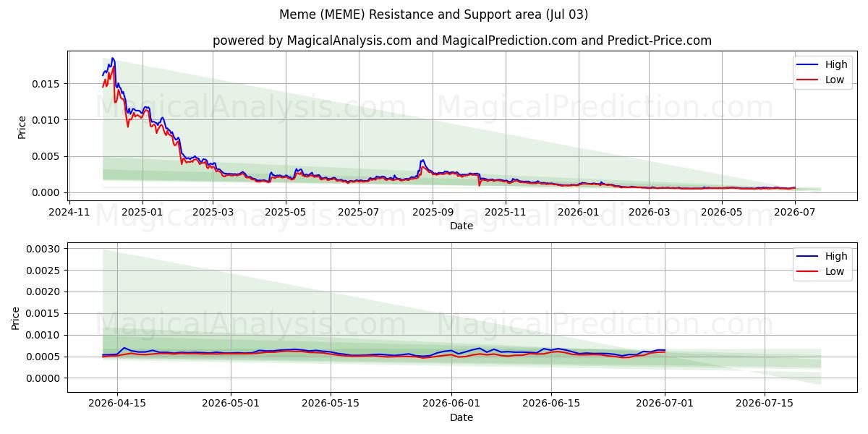The width and height of the screenshot is (868, 434).
Task: Click the '2025-03' date tick label
Action: tap(213, 212)
